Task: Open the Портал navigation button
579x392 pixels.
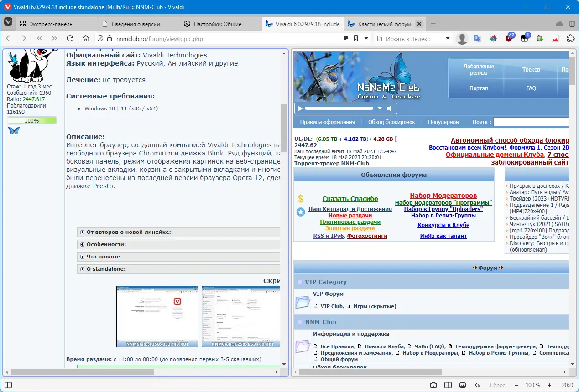Action: (x=479, y=88)
